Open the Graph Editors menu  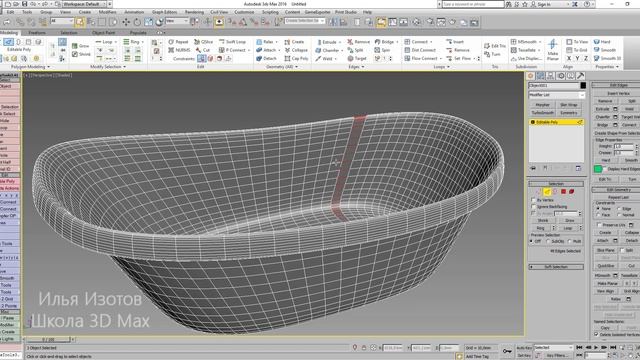pos(164,12)
